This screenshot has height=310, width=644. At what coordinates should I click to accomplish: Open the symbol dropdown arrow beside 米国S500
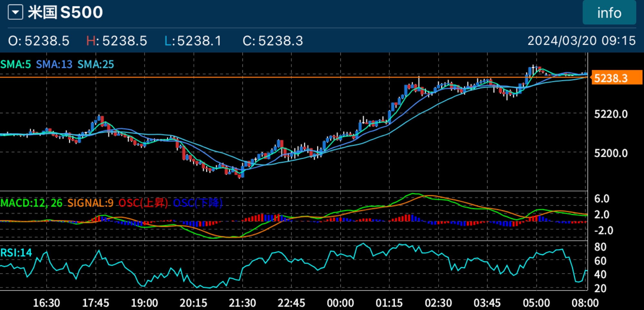tap(15, 13)
